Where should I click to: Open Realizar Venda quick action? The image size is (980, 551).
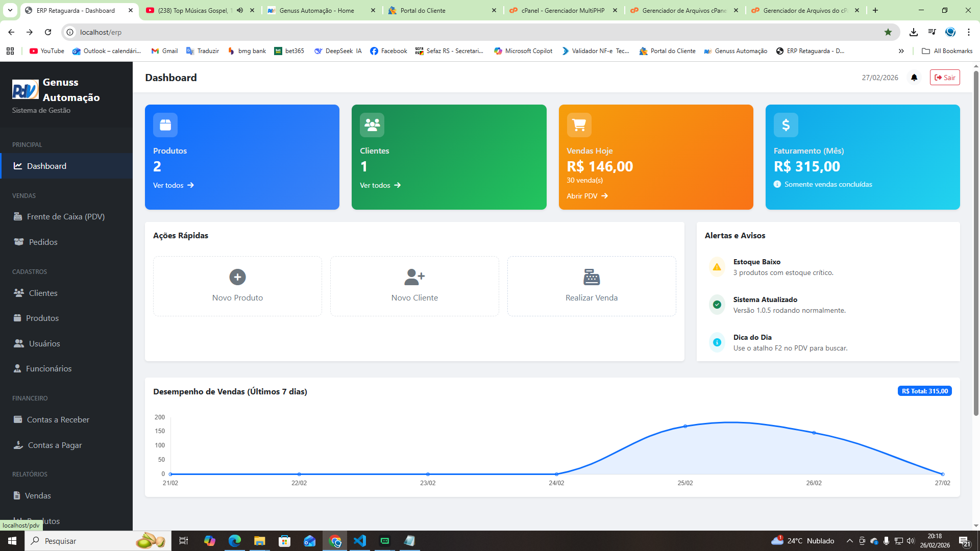(x=591, y=286)
